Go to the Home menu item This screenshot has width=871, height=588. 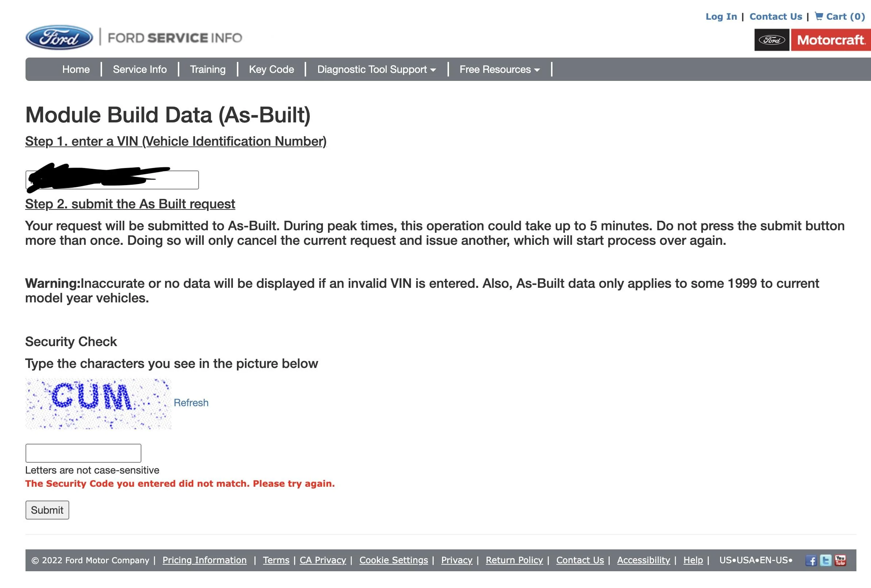tap(76, 69)
